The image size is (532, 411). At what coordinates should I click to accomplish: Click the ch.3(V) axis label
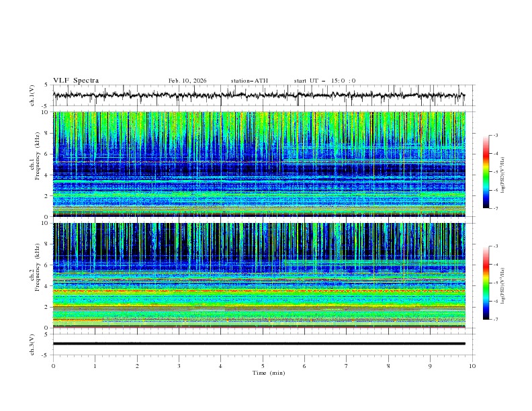(x=32, y=343)
